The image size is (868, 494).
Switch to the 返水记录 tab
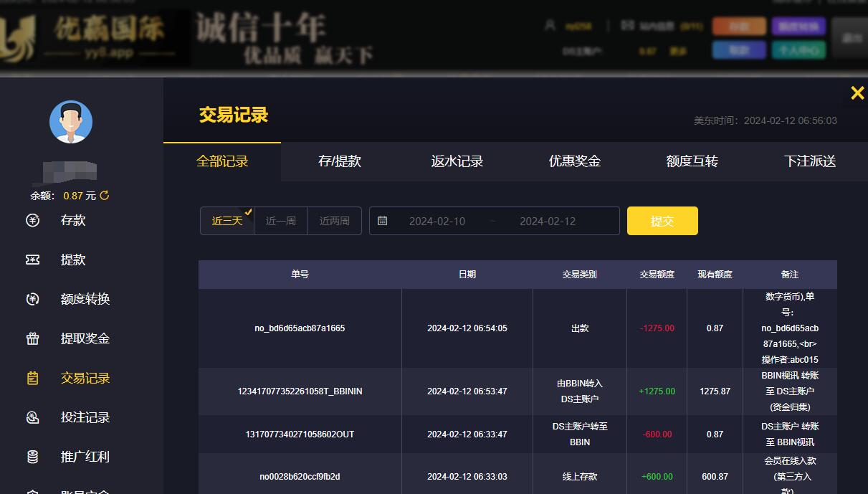click(x=457, y=161)
